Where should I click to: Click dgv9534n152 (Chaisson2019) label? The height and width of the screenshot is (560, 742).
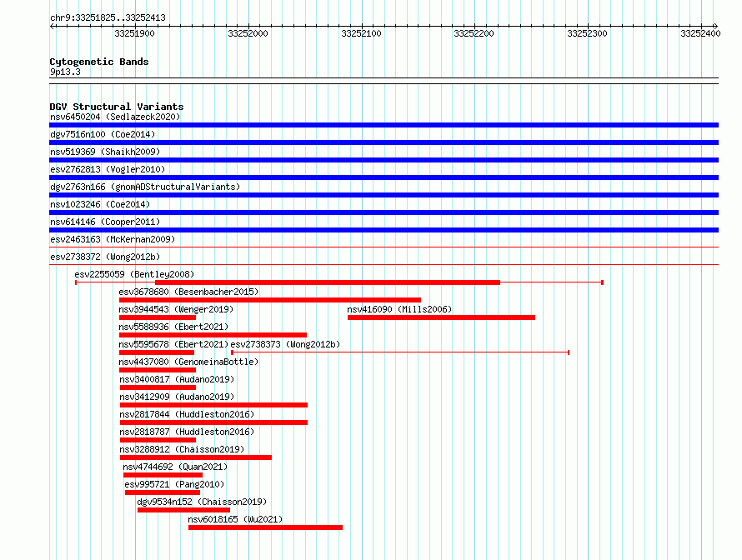(x=202, y=502)
